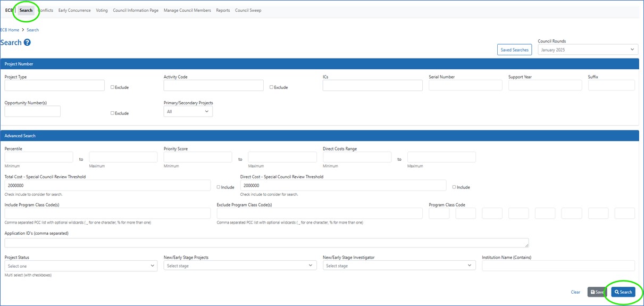Screen dimensions: 644x306
Task: Focus the Project Type input field
Action: 54,85
